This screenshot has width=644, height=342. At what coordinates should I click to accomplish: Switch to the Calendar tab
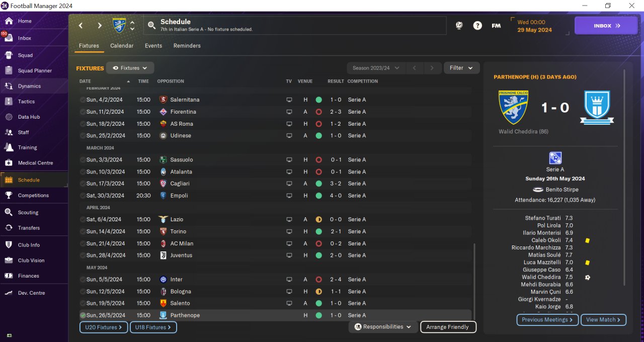pyautogui.click(x=122, y=46)
